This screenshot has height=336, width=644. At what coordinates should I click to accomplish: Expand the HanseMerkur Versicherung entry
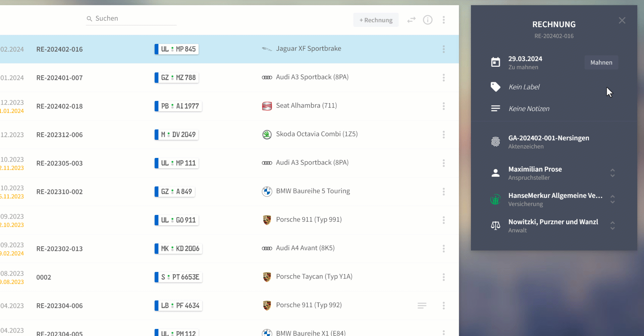(612, 200)
